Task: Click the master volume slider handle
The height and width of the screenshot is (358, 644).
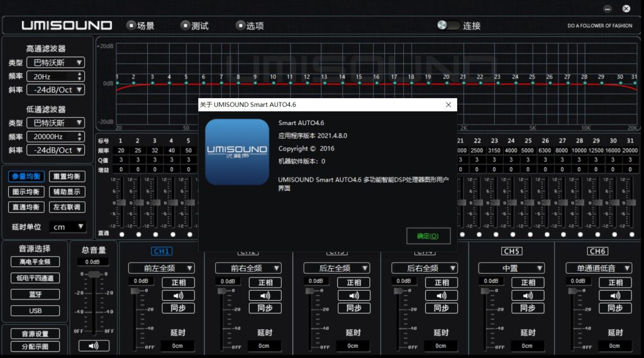Action: pyautogui.click(x=94, y=274)
